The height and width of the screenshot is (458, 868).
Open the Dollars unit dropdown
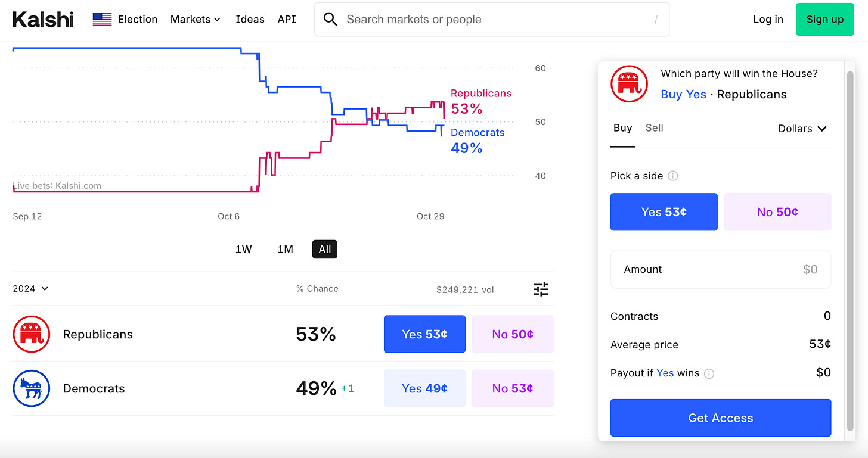click(802, 129)
